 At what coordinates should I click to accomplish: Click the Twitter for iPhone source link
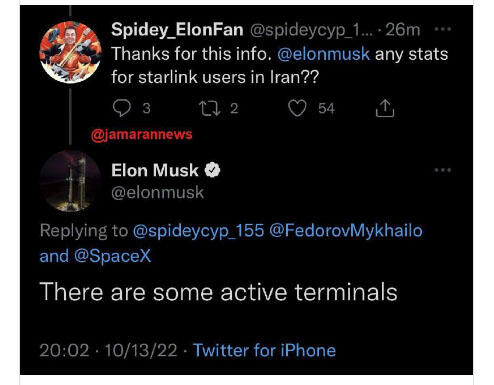tap(265, 350)
